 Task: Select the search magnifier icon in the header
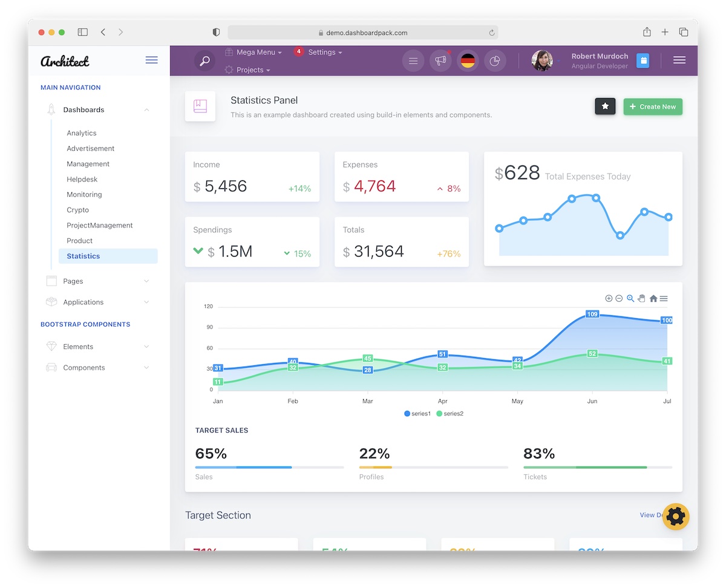click(204, 60)
